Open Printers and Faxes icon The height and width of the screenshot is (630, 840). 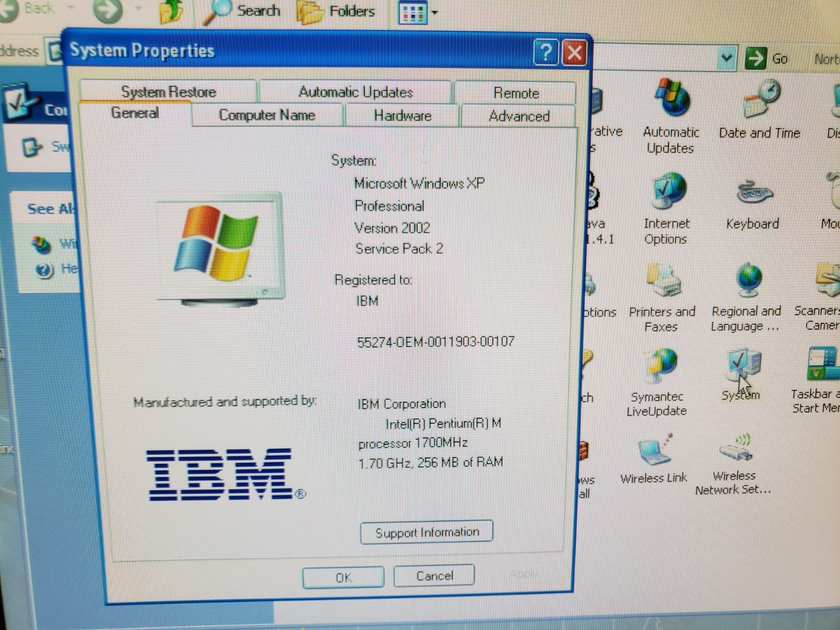click(x=661, y=297)
